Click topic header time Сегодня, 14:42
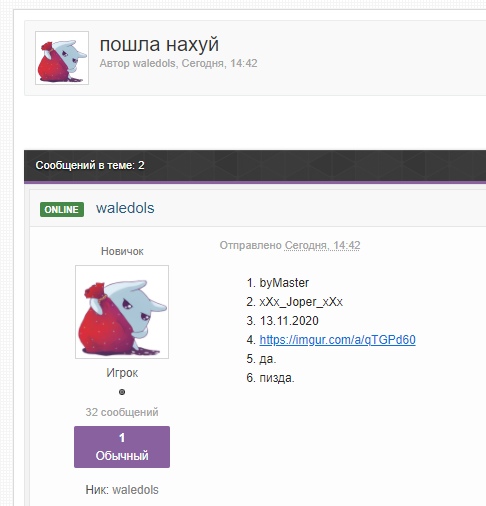This screenshot has width=486, height=506. [219, 63]
